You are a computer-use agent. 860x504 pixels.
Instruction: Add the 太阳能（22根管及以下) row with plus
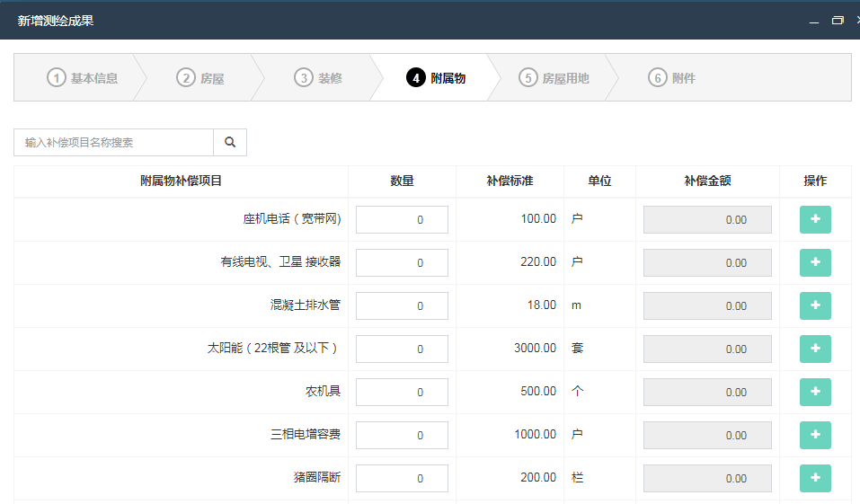coord(815,349)
